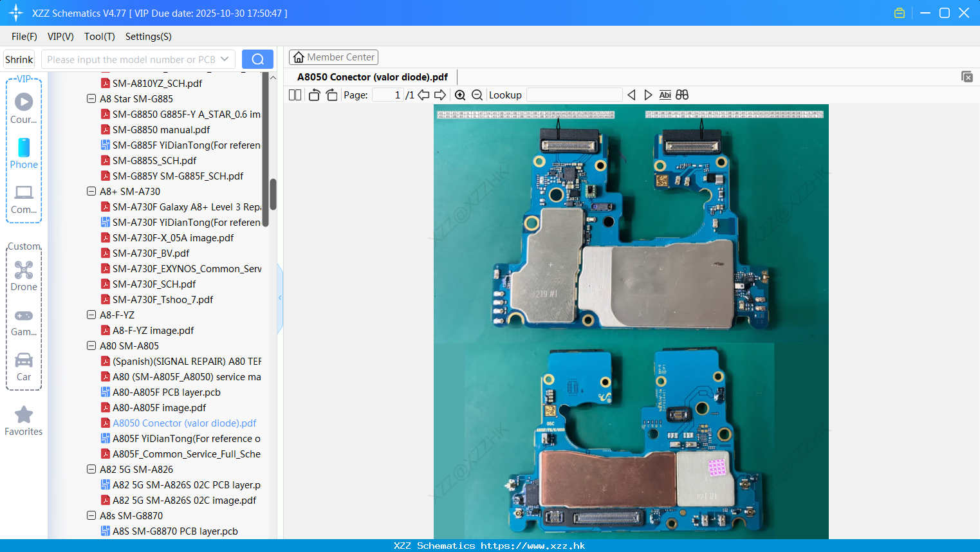Click the blue magnifier search button

[257, 59]
